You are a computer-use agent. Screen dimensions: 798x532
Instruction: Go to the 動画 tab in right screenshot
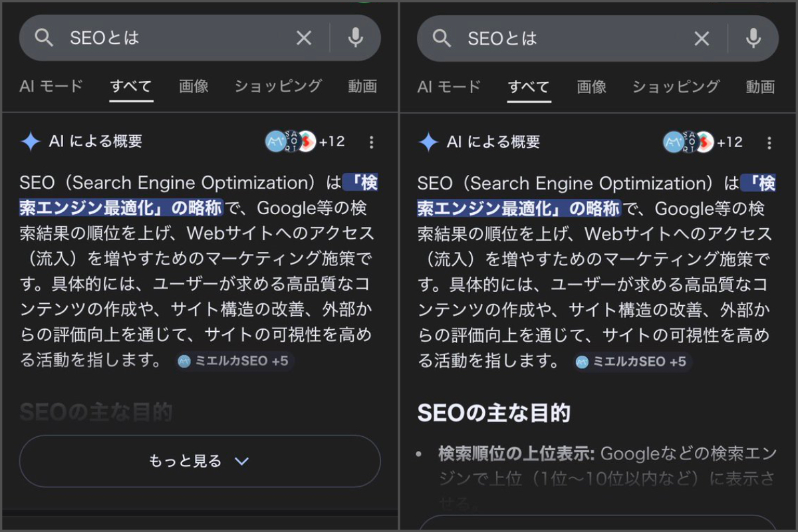pyautogui.click(x=760, y=86)
